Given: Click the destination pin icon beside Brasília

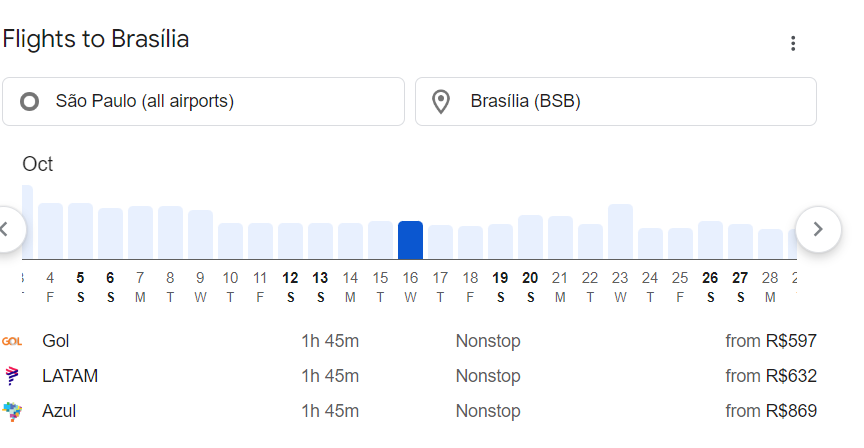Looking at the screenshot, I should click(441, 102).
